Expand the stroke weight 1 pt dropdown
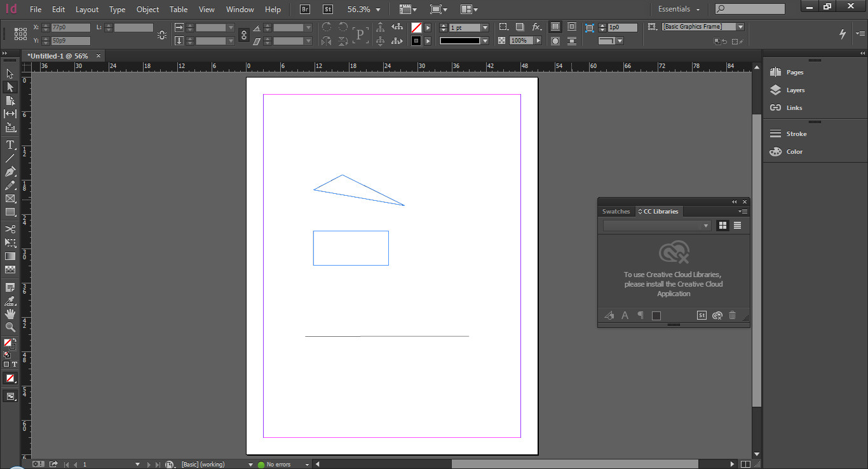 pos(485,28)
